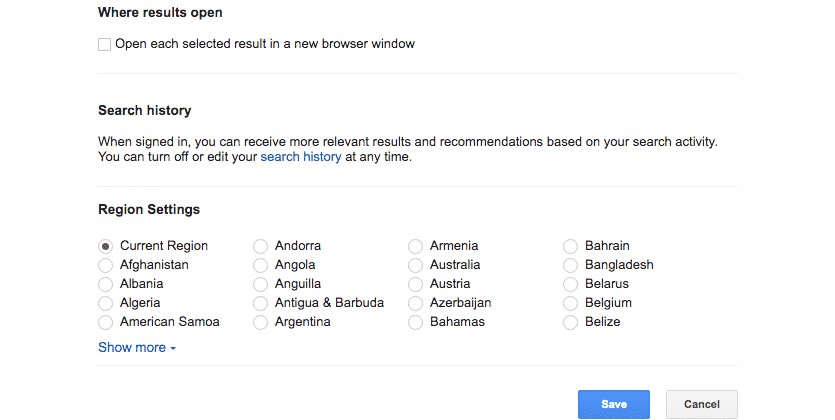Viewport: 835px width, 420px height.
Task: Open the search history link
Action: click(300, 157)
